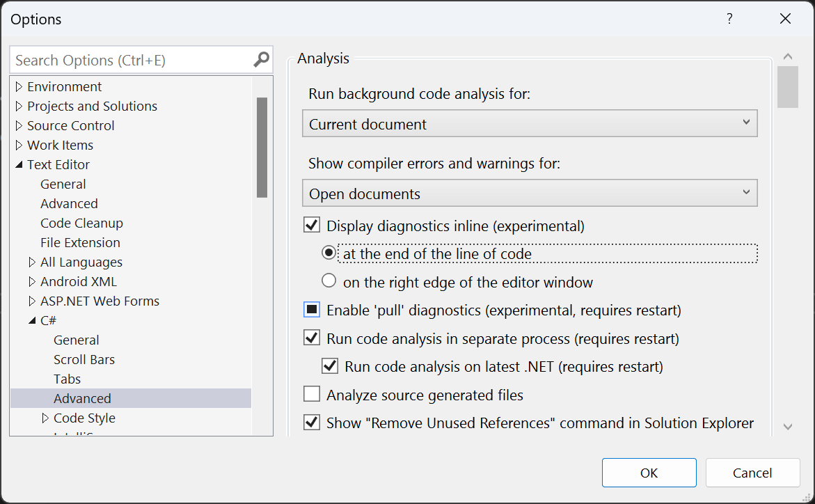Uncheck Display diagnostics inline (experimental)
Image resolution: width=815 pixels, height=504 pixels.
pyautogui.click(x=311, y=225)
